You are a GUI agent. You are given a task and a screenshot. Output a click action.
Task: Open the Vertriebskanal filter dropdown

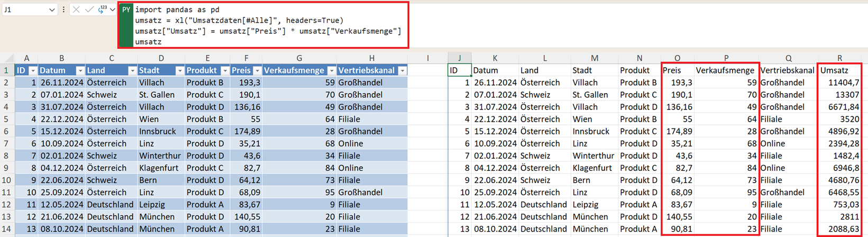click(402, 70)
